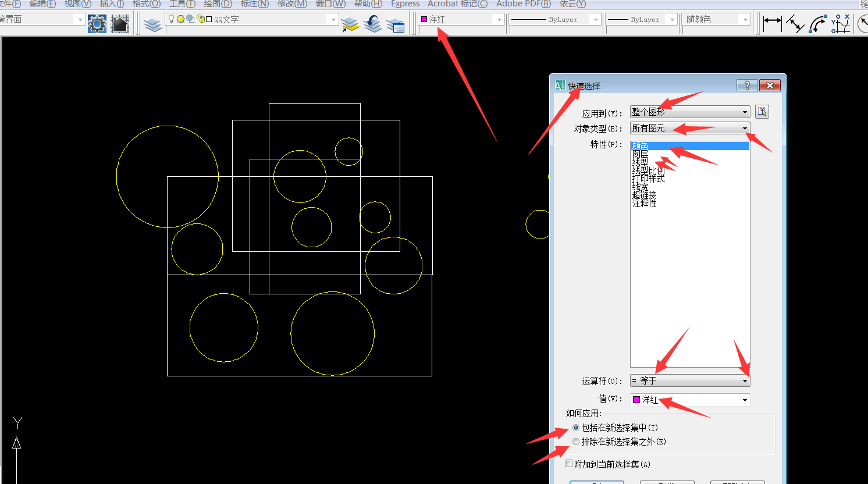This screenshot has width=868, height=484.
Task: Click the Select Objects button in Quick Select
Action: click(x=762, y=112)
